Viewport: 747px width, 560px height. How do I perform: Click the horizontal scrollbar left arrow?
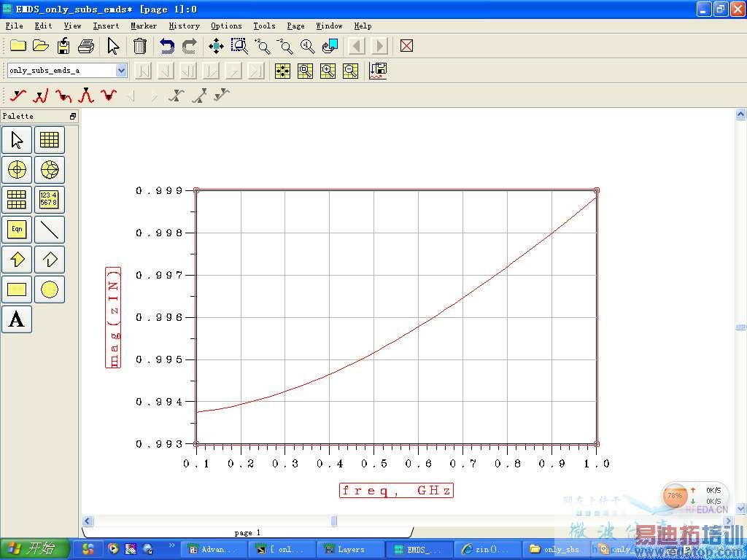click(x=88, y=521)
